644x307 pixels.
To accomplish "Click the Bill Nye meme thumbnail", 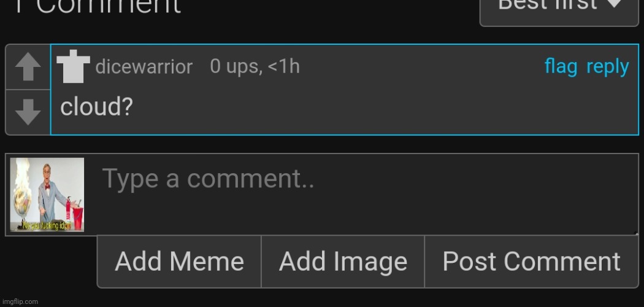I will [x=47, y=195].
